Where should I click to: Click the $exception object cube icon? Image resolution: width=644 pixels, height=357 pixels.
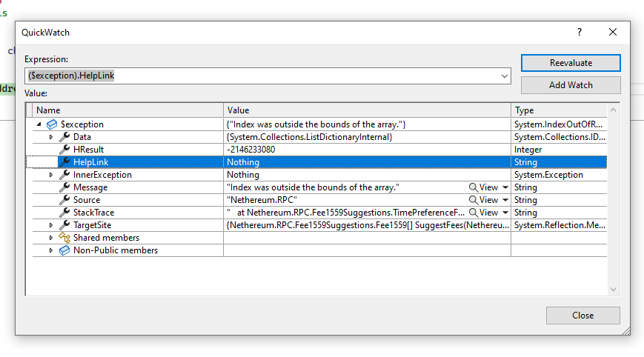52,124
